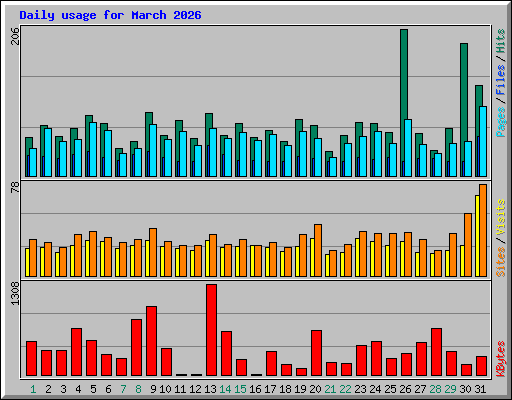The image size is (512, 400).
Task: Click the Sites legend label
Action: [x=501, y=262]
